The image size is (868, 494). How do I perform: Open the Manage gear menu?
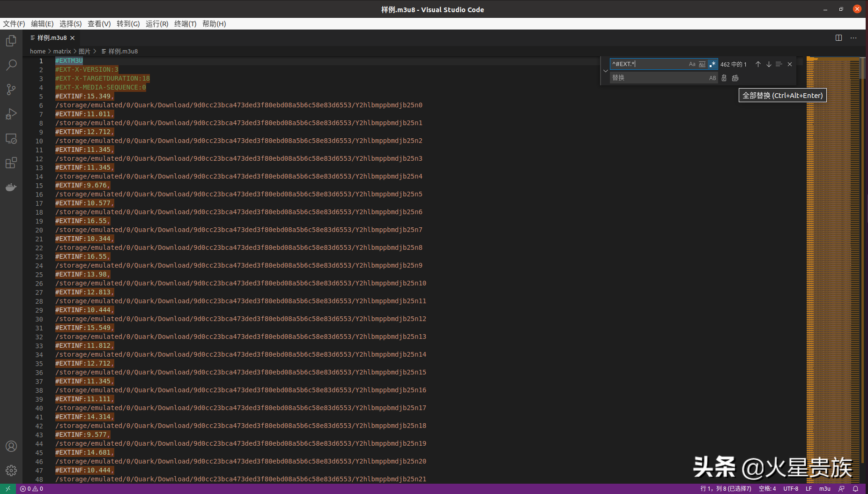[x=11, y=470]
